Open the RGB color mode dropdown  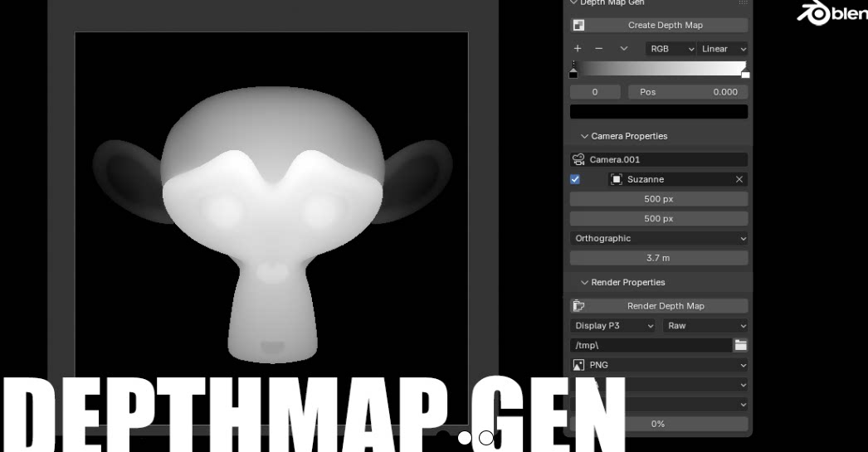(x=671, y=49)
